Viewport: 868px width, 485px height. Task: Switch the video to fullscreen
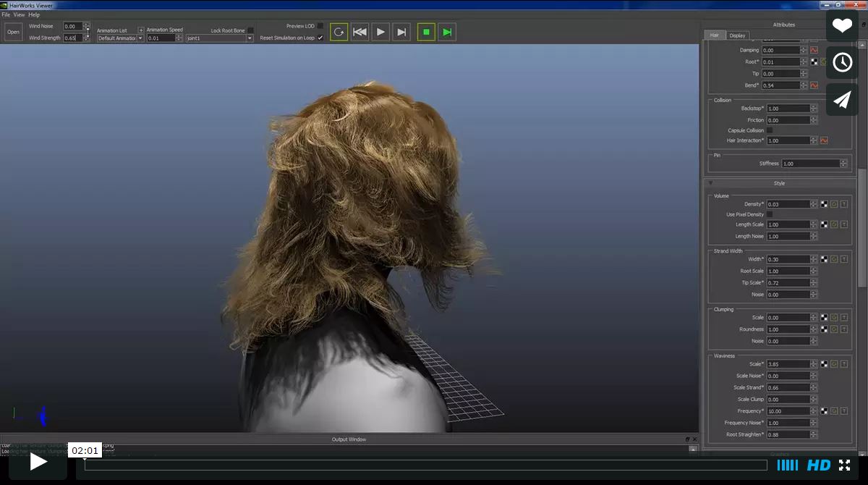(x=844, y=465)
